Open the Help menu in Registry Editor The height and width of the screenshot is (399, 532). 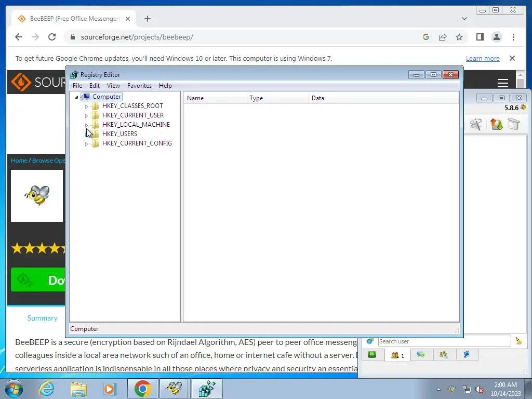coord(165,86)
